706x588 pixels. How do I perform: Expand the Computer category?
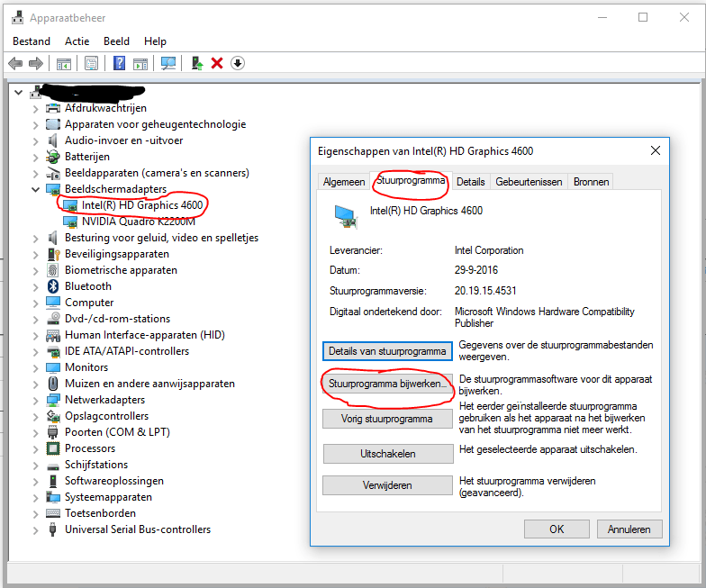point(36,303)
